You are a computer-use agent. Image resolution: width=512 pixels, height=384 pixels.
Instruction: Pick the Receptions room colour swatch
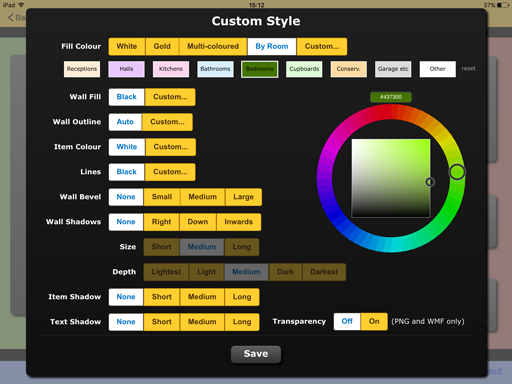tap(82, 69)
